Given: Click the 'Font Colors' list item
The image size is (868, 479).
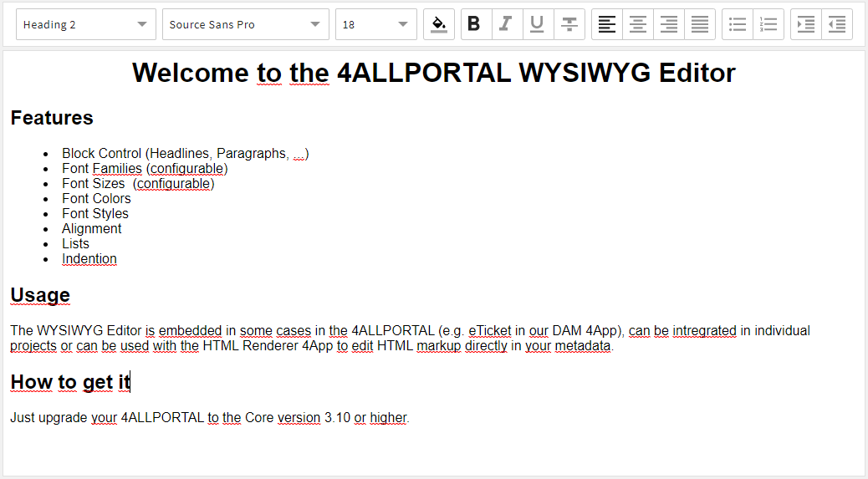Looking at the screenshot, I should [96, 199].
